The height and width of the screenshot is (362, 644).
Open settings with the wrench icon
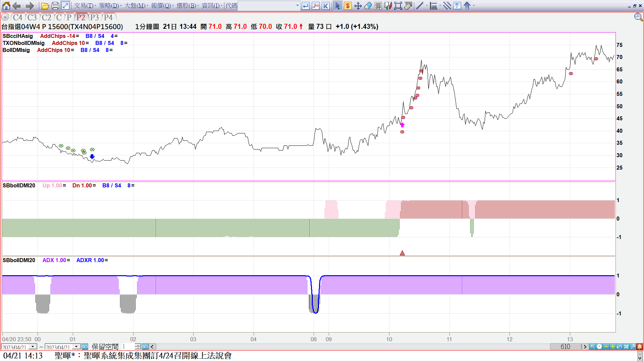click(633, 347)
